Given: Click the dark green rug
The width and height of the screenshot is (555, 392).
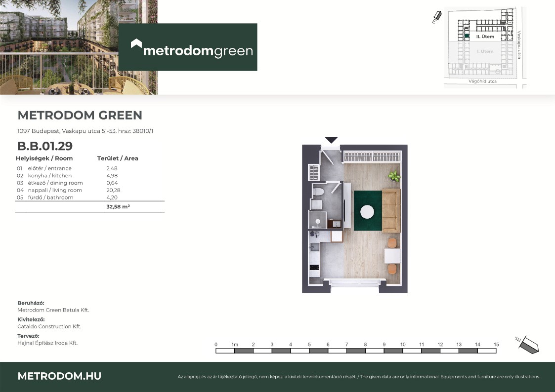Looking at the screenshot, I should coord(367,211).
